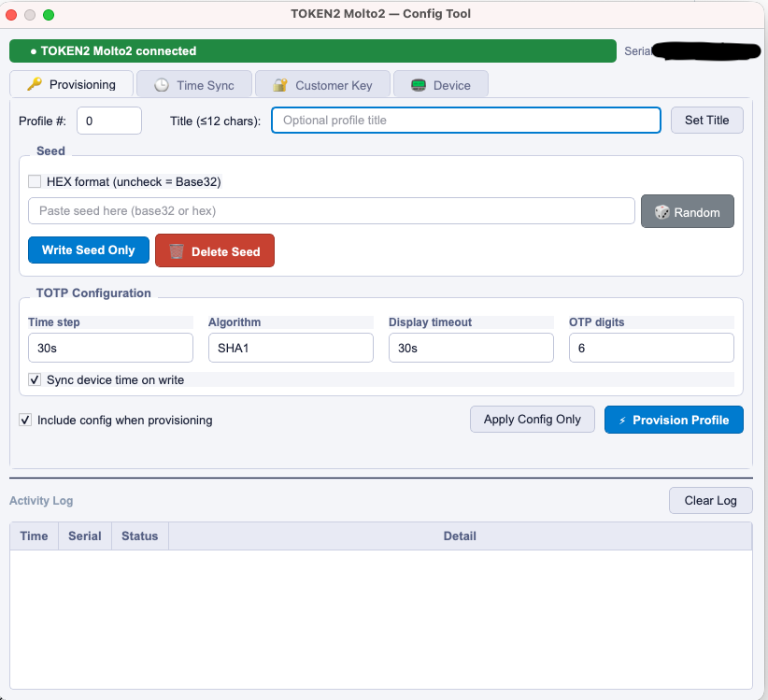Image resolution: width=768 pixels, height=700 pixels.
Task: Click the Detail column header
Action: coord(460,536)
